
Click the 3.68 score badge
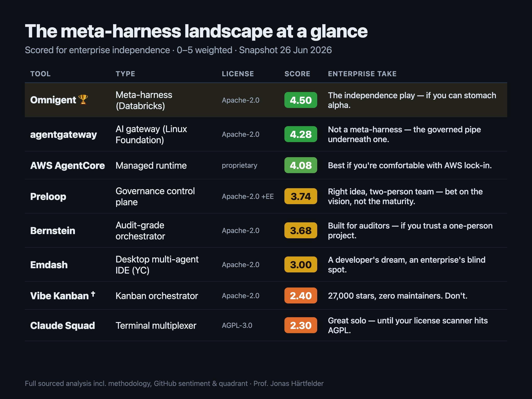pos(301,230)
